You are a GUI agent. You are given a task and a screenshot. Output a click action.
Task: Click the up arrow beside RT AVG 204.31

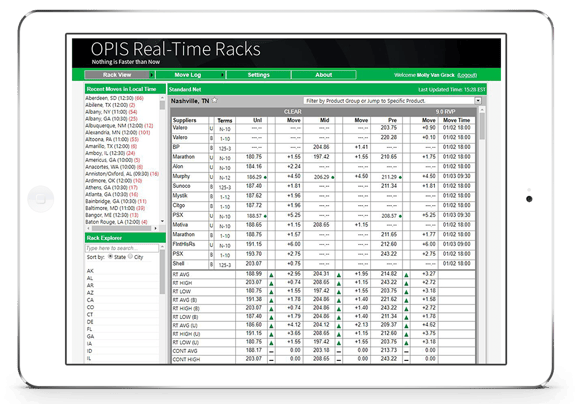click(x=339, y=275)
